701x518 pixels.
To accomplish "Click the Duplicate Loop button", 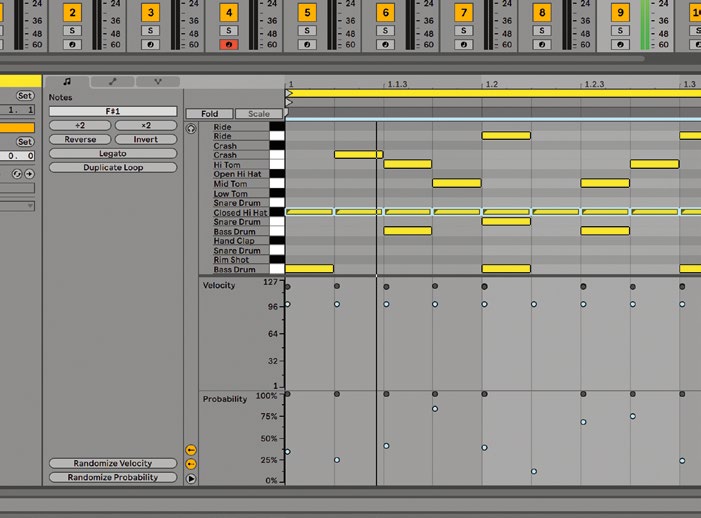I will (113, 168).
